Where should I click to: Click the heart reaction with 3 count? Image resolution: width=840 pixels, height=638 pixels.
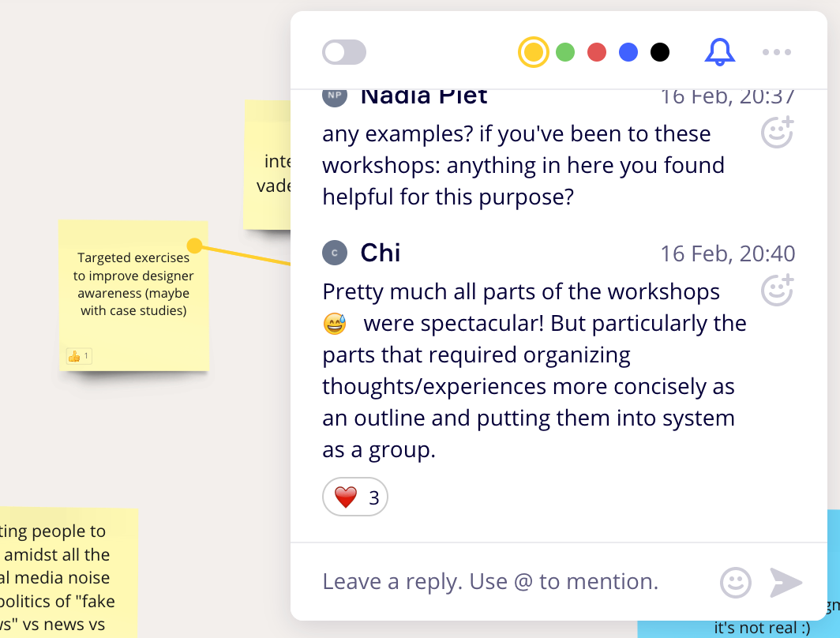click(355, 497)
